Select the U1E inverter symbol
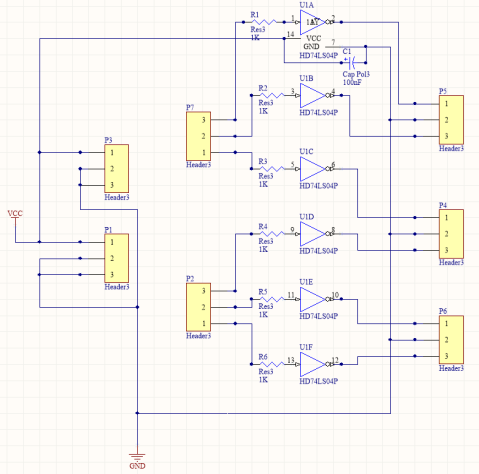 point(313,299)
